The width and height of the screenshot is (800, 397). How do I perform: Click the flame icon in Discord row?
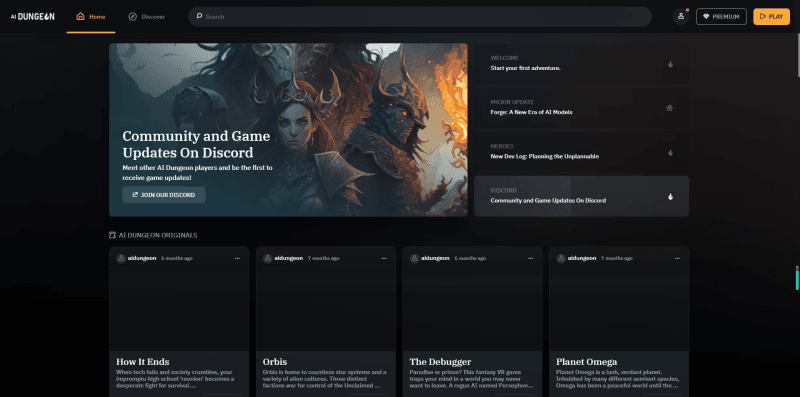670,196
